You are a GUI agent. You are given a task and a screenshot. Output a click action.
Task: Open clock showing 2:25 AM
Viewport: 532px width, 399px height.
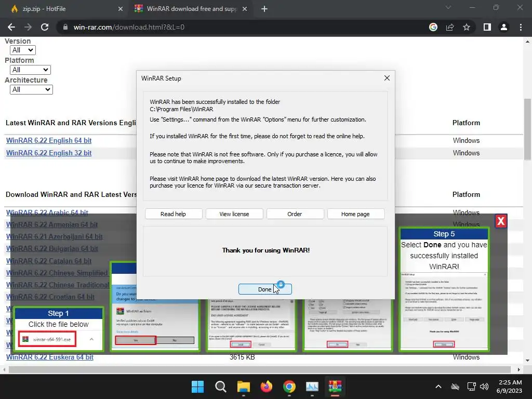(509, 387)
